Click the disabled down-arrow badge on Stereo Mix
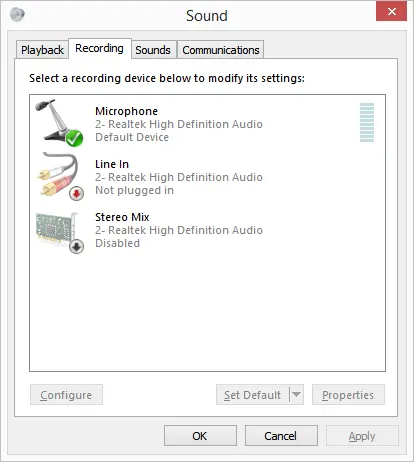414x462 pixels. point(77,246)
